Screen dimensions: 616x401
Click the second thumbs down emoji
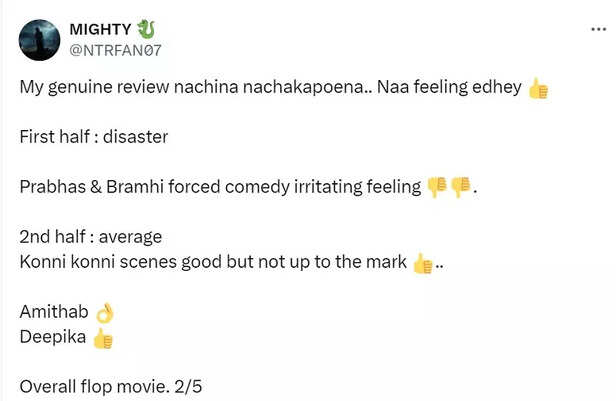460,187
